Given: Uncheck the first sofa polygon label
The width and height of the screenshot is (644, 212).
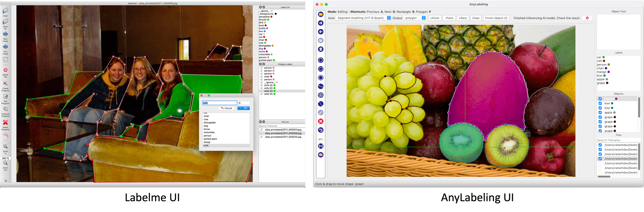Looking at the screenshot, I should click(x=262, y=85).
